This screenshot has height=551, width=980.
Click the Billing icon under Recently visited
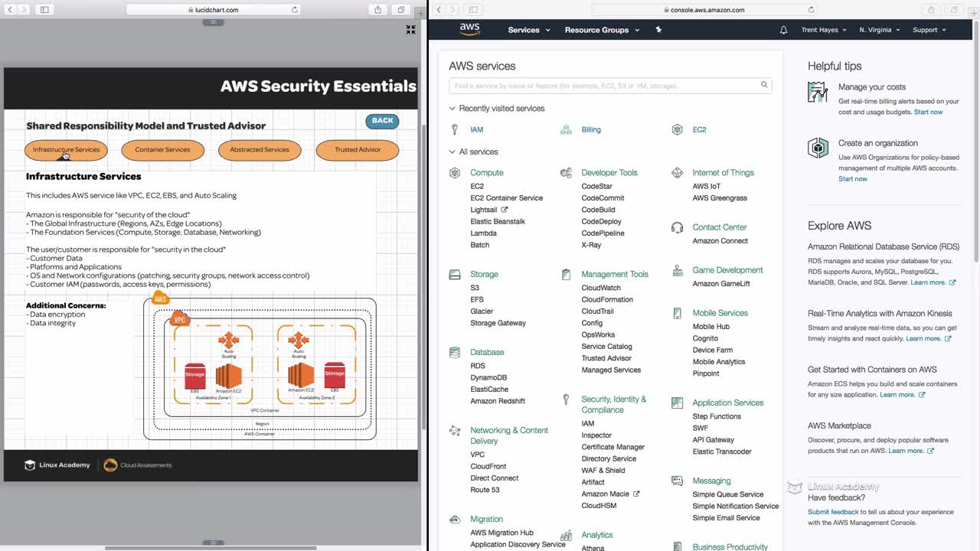pyautogui.click(x=566, y=129)
